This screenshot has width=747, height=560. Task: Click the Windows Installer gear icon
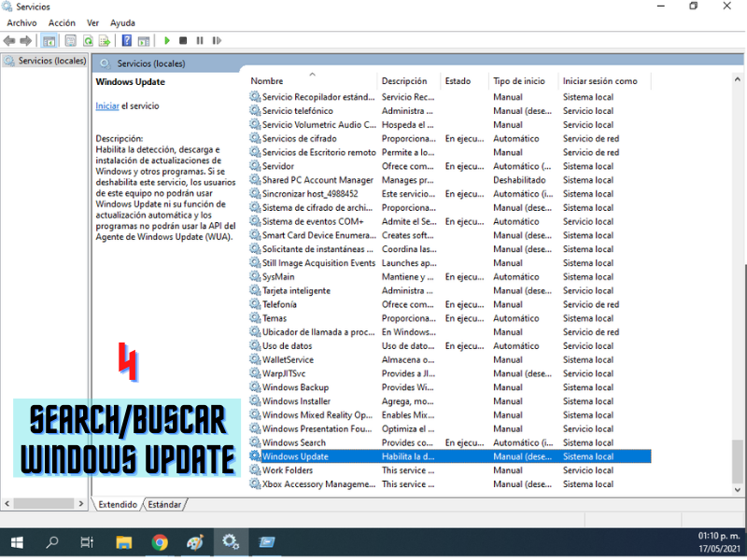pyautogui.click(x=255, y=401)
